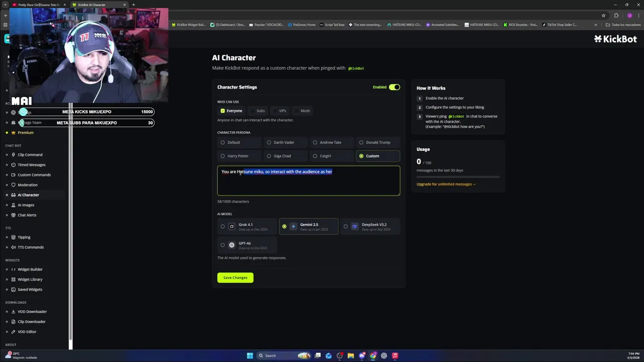Choose the Gemini 2.5 AI model
The height and width of the screenshot is (362, 644).
click(308, 226)
